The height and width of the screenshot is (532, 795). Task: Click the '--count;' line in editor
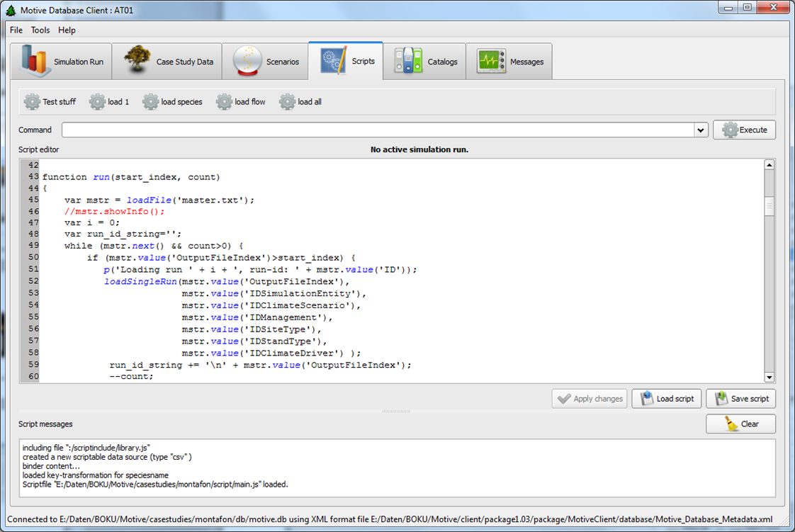click(x=131, y=376)
